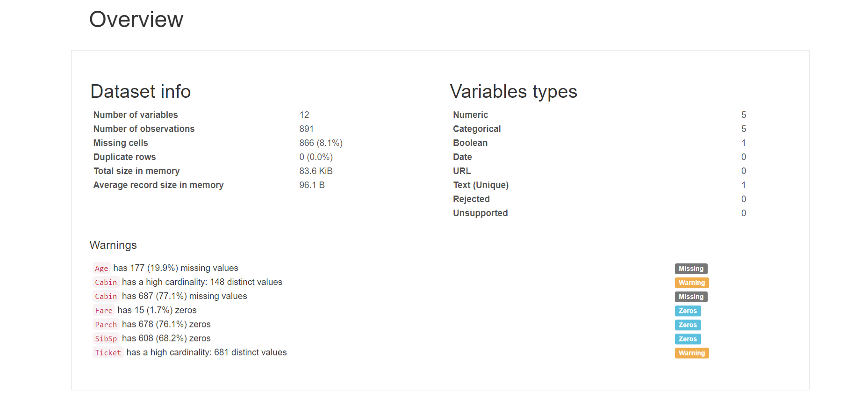Screen dimensions: 868x393
Task: Open the Cabin high cardinality variable link
Action: (x=106, y=282)
